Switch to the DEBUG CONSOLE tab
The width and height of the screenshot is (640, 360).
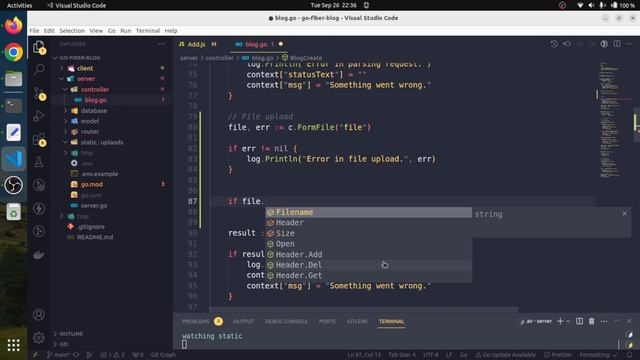(x=286, y=321)
